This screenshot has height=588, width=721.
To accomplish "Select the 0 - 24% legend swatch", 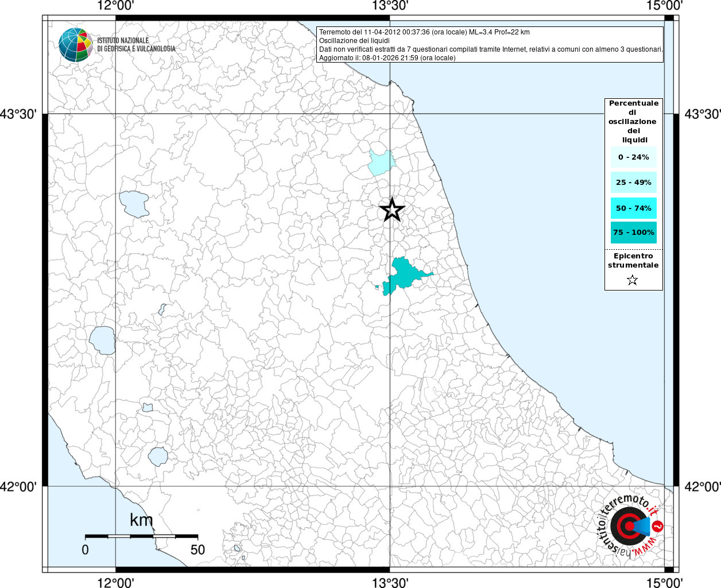I will [x=633, y=157].
